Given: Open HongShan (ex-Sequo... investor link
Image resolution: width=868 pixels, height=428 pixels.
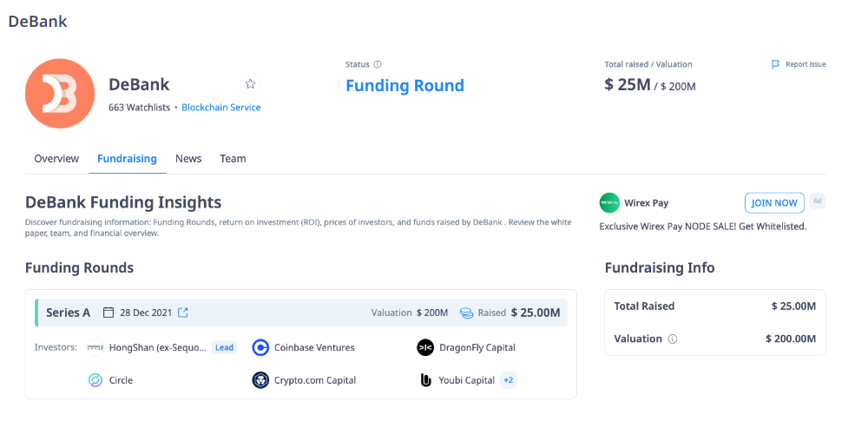Looking at the screenshot, I should (x=158, y=348).
